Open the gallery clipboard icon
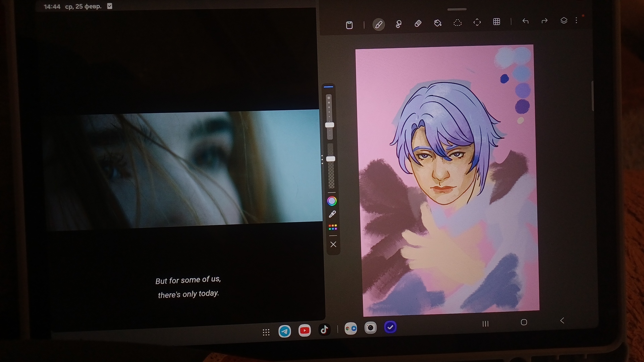 click(x=349, y=25)
